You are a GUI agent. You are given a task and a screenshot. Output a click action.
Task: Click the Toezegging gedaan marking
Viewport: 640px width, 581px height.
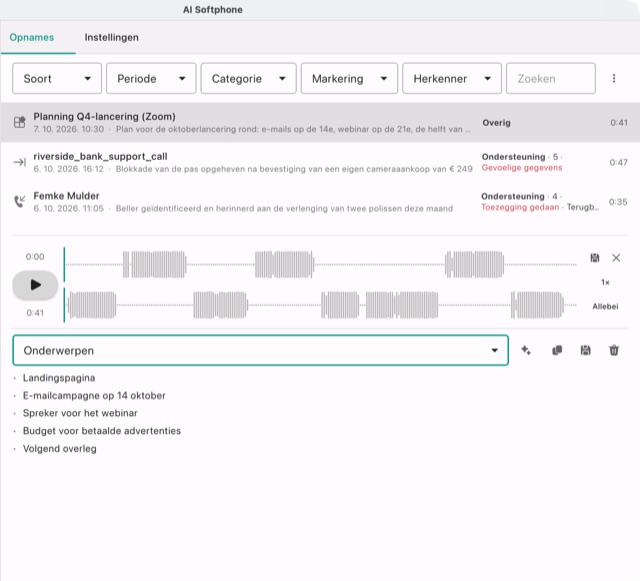520,207
